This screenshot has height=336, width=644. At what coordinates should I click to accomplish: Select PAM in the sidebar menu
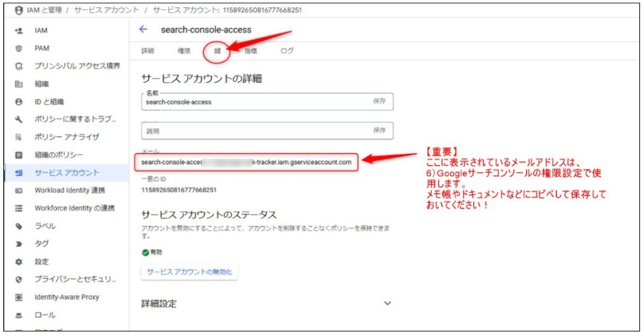coord(42,49)
